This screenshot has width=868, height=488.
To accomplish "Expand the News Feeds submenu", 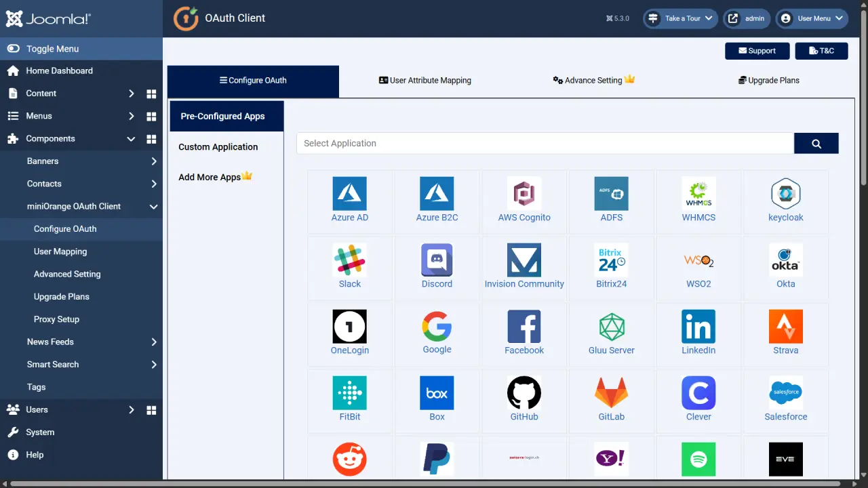I will tap(154, 342).
